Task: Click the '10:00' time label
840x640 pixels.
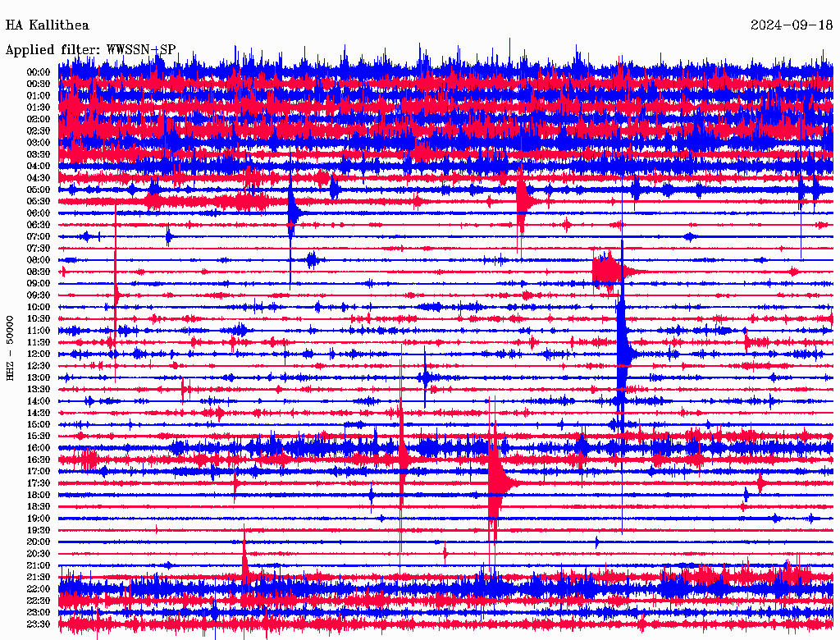Action: [39, 307]
